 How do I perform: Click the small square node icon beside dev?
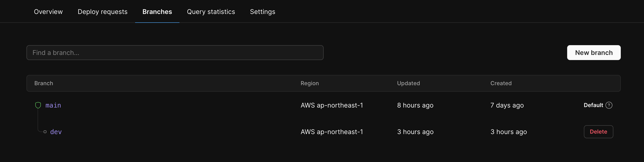[x=45, y=132]
